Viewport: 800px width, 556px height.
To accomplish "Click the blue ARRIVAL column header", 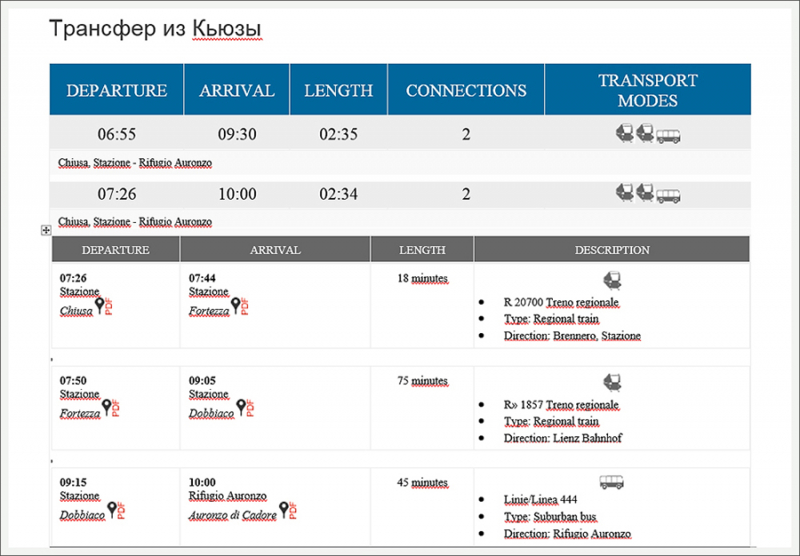I will pyautogui.click(x=237, y=90).
